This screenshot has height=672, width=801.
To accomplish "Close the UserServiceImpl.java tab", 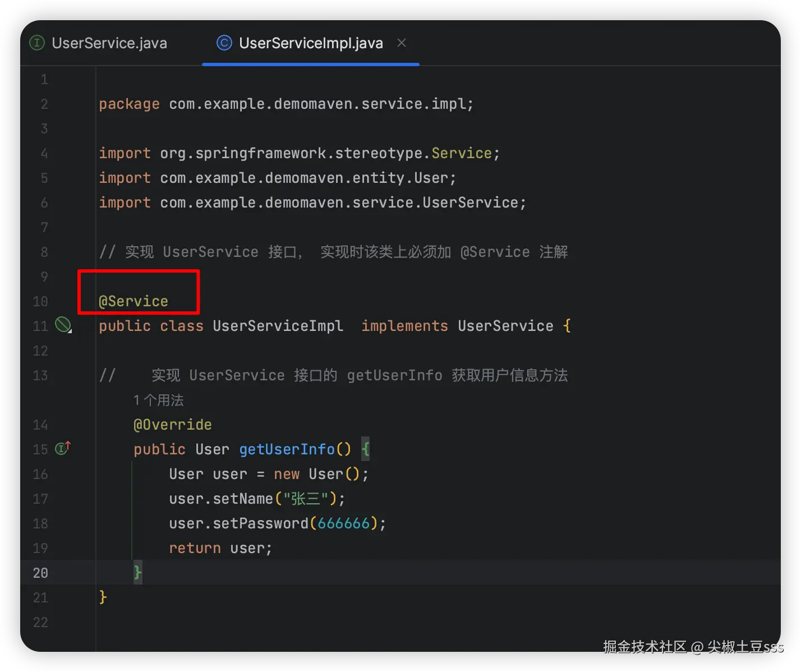I will [x=402, y=43].
